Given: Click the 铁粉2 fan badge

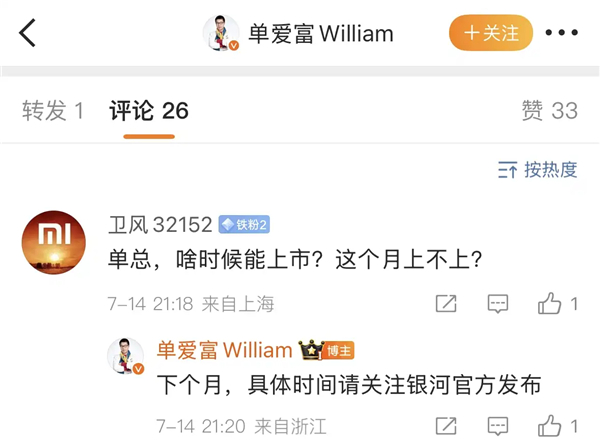Looking at the screenshot, I should click(x=244, y=225).
